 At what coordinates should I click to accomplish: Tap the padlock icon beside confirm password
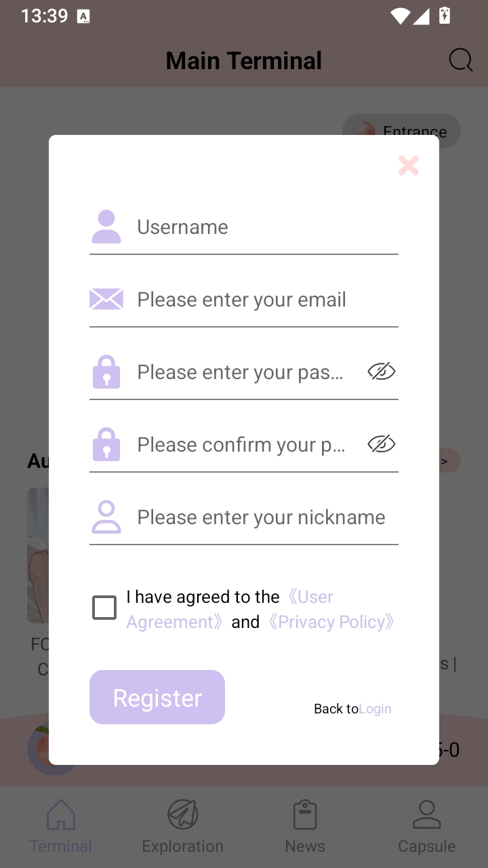click(106, 444)
